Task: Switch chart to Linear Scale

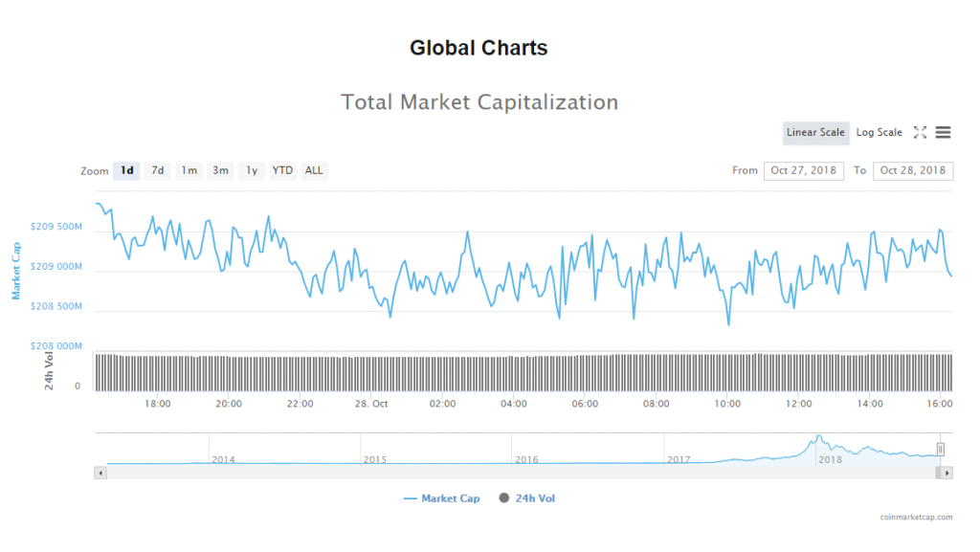Action: [x=815, y=133]
